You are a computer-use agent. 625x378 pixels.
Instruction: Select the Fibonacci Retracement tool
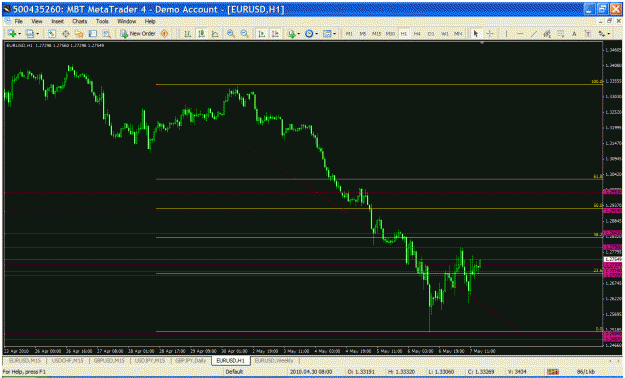click(560, 34)
